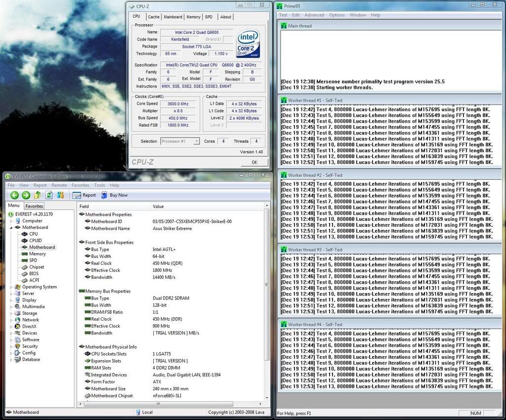Select the Security tree item
The width and height of the screenshot is (506, 420).
point(27,346)
